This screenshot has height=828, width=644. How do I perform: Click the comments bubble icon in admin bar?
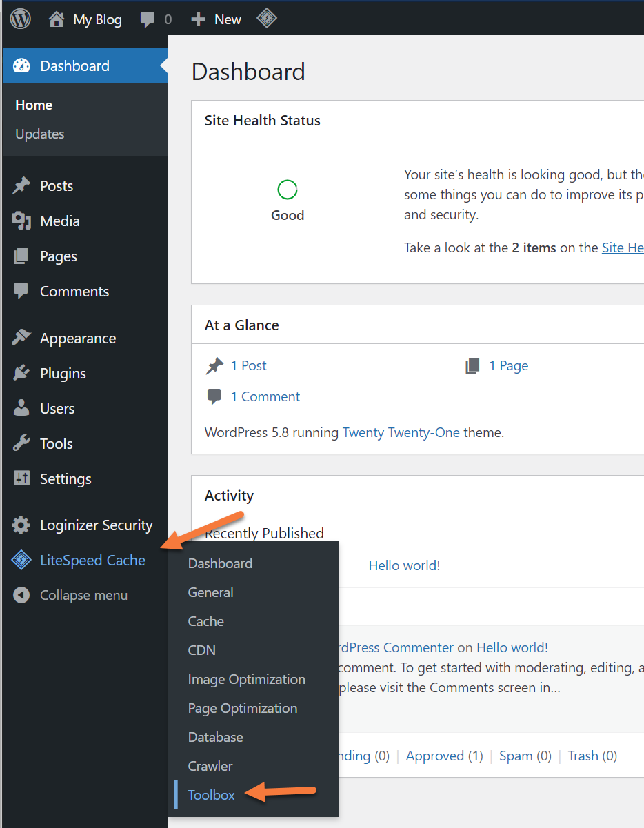click(x=148, y=19)
